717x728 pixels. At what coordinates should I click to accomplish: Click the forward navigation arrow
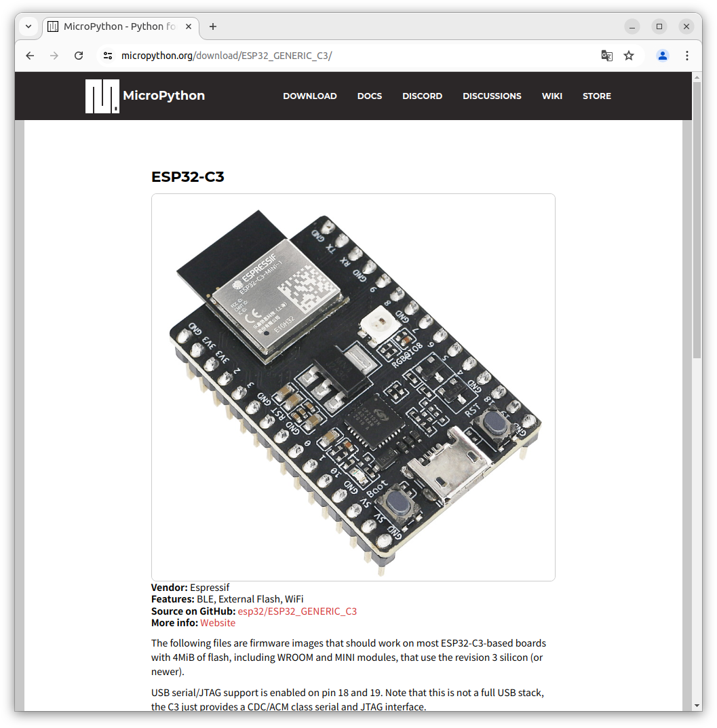[x=54, y=56]
